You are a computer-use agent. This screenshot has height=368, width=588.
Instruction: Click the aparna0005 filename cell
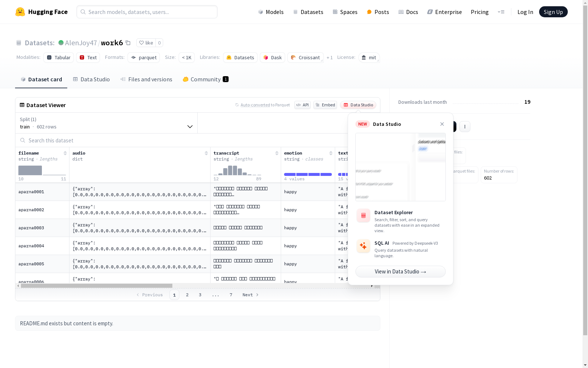point(42,264)
